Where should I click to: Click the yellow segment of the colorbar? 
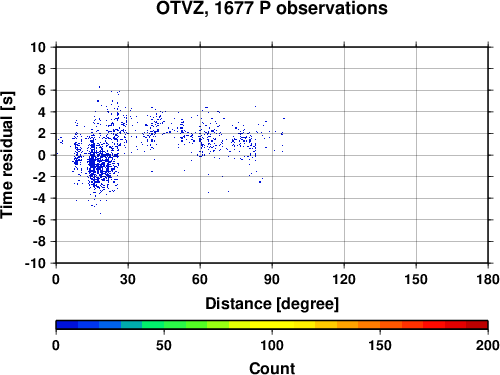[272, 325]
